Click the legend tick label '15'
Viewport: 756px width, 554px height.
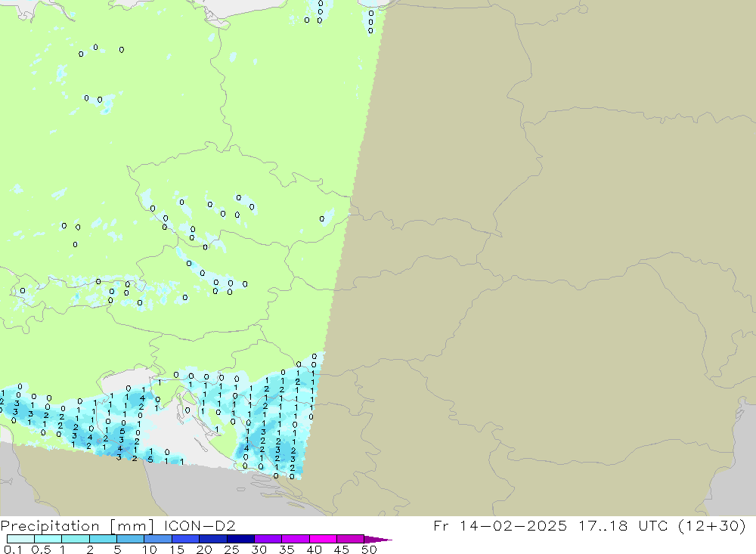pos(177,549)
